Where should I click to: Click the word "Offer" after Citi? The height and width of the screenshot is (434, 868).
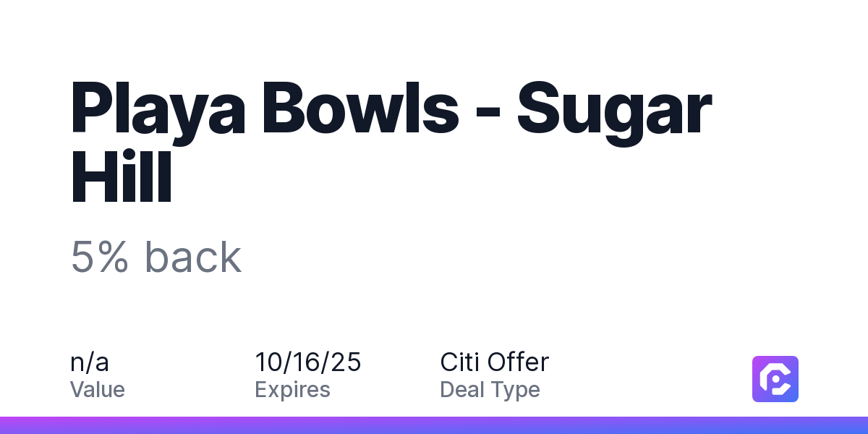(x=518, y=362)
